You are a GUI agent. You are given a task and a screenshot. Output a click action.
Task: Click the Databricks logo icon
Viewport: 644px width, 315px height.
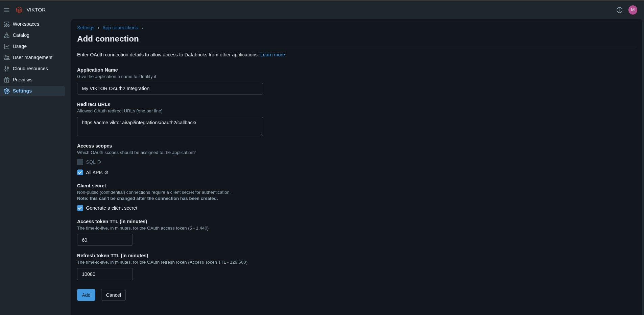tap(19, 10)
